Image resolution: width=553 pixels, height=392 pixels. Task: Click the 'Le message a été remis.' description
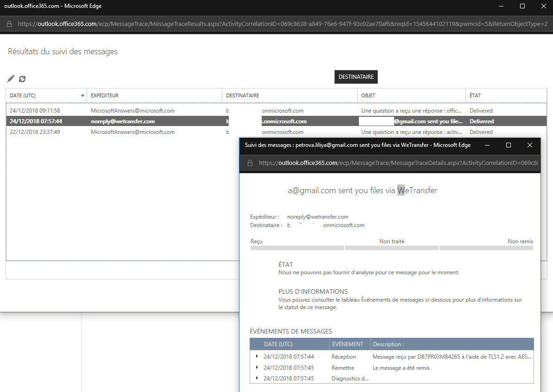click(x=402, y=367)
